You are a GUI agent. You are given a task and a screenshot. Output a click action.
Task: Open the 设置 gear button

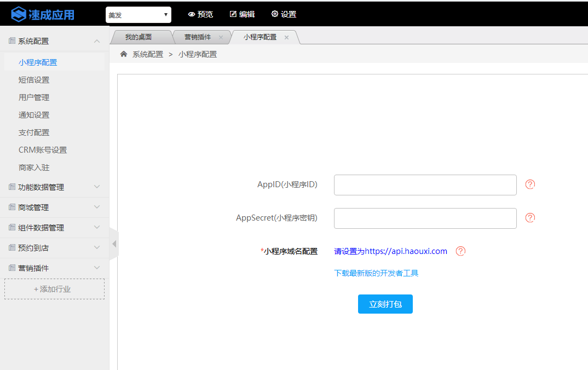coord(284,14)
